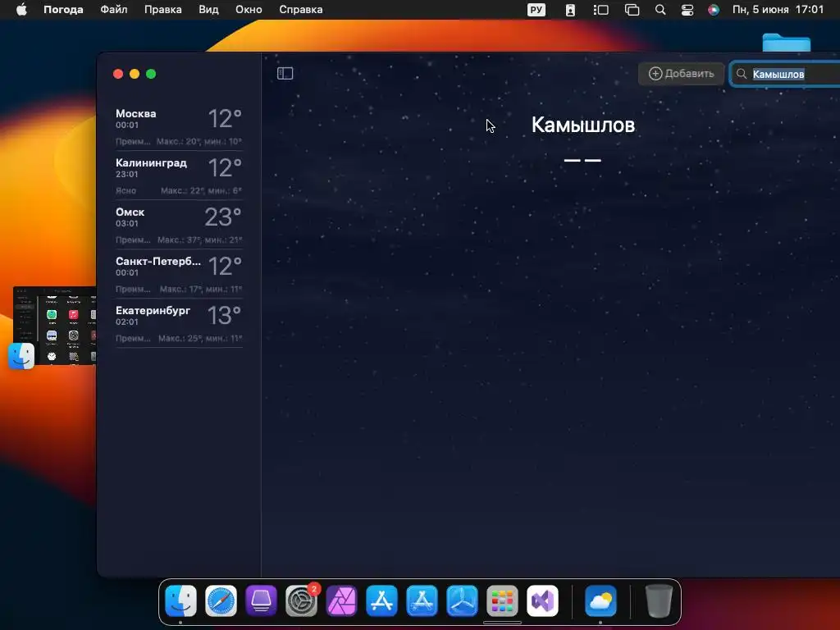Image resolution: width=840 pixels, height=630 pixels.
Task: Launch Safari from the Dock
Action: (221, 600)
